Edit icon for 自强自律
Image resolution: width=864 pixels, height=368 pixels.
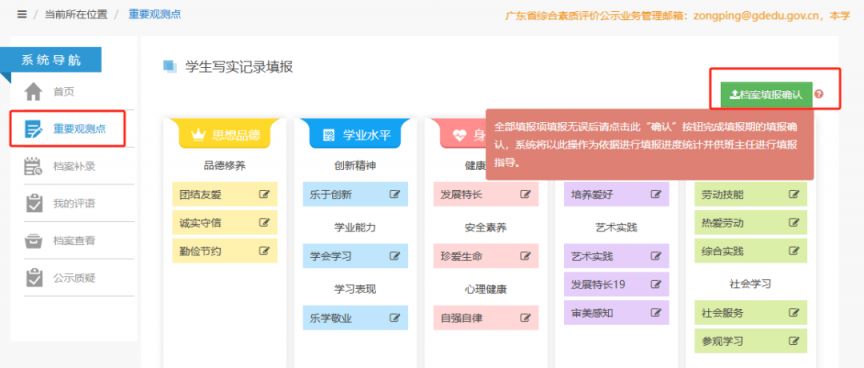tap(526, 317)
